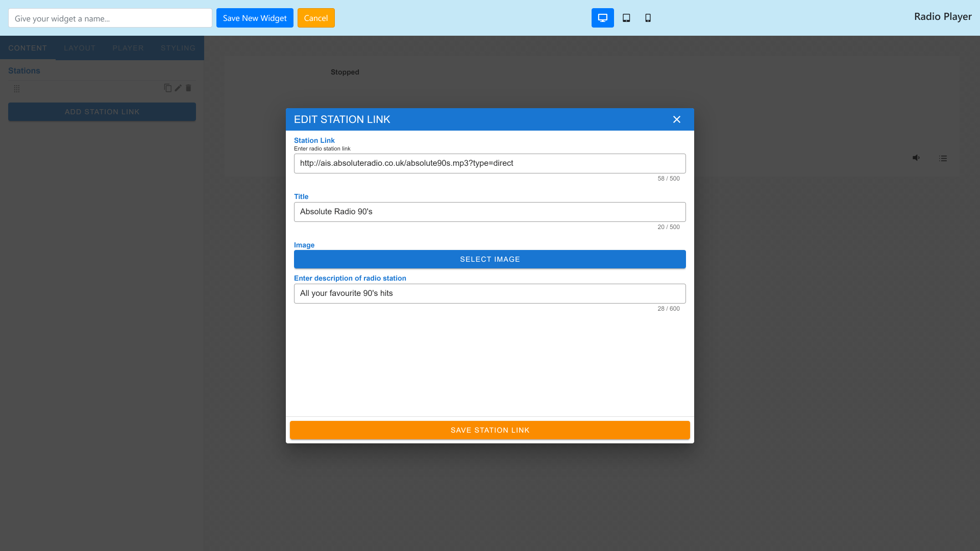The image size is (980, 551).
Task: Click the Stopped status text
Action: pyautogui.click(x=345, y=72)
